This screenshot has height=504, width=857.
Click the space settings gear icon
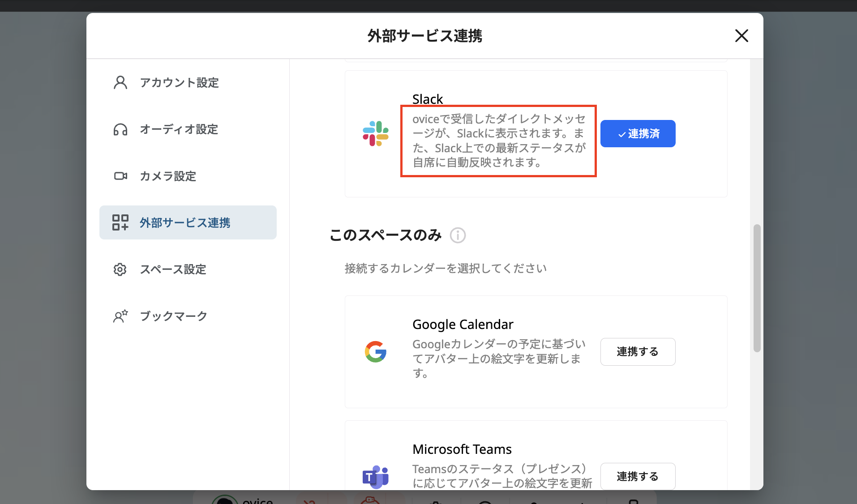120,269
